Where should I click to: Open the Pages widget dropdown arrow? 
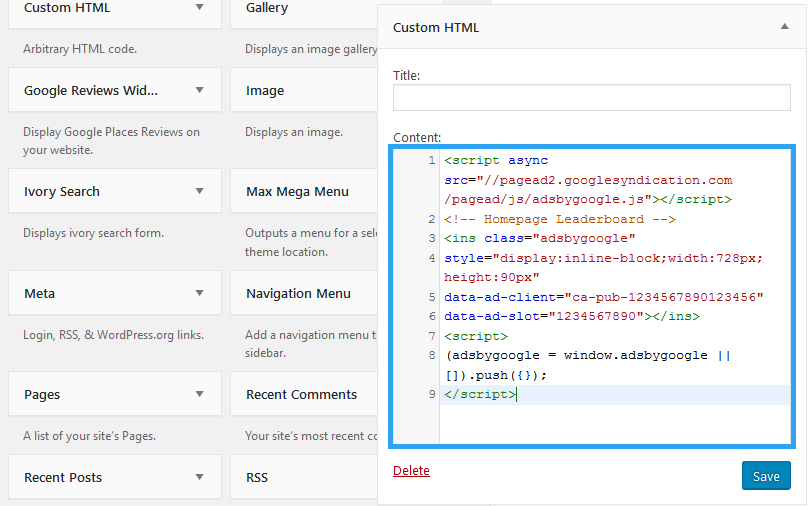[x=199, y=394]
